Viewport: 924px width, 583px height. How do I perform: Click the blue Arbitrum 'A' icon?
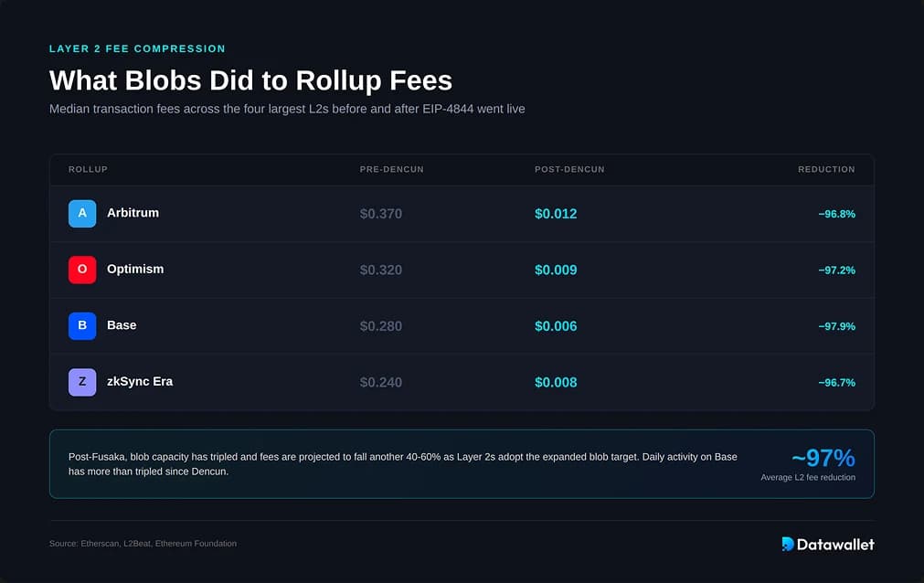[x=82, y=214]
